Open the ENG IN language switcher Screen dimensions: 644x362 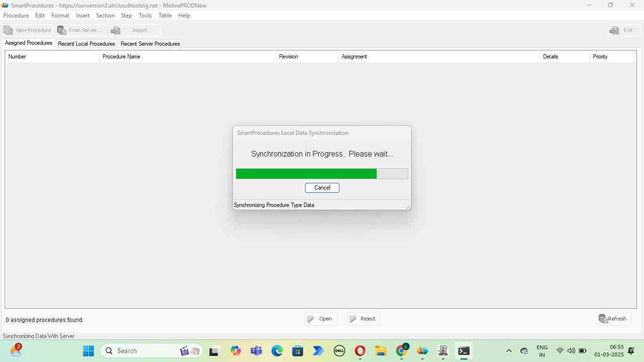542,351
